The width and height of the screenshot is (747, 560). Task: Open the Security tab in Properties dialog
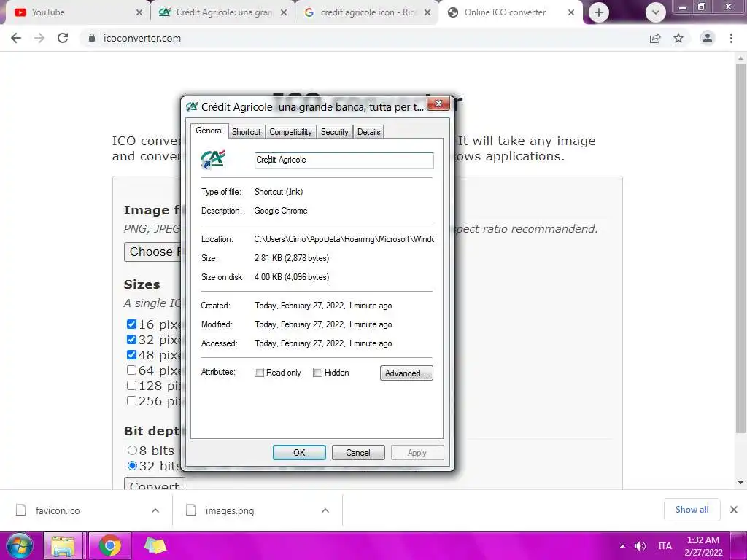point(334,132)
